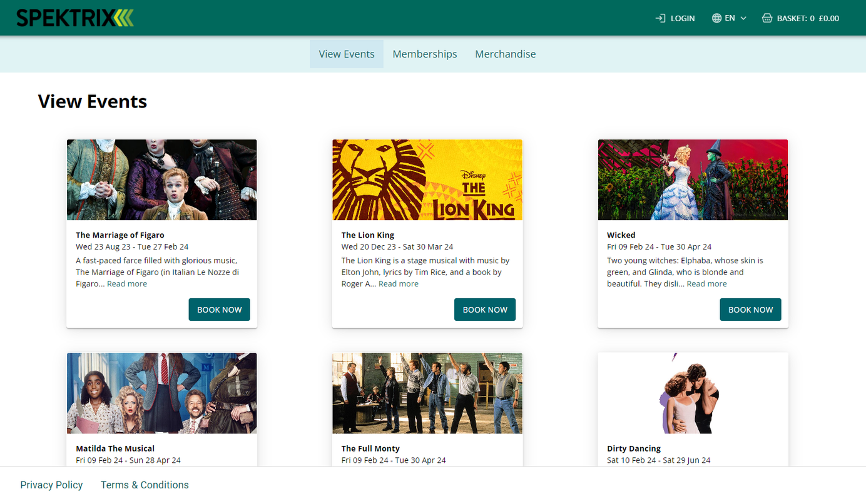Open the Dirty Dancing image
The height and width of the screenshot is (504, 866).
(x=693, y=393)
